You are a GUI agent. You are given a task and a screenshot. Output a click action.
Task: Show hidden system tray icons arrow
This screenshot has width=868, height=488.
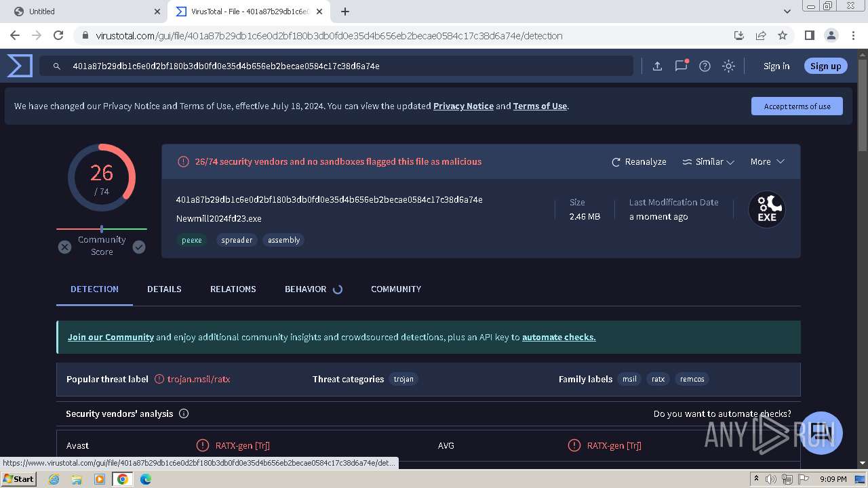(x=756, y=479)
